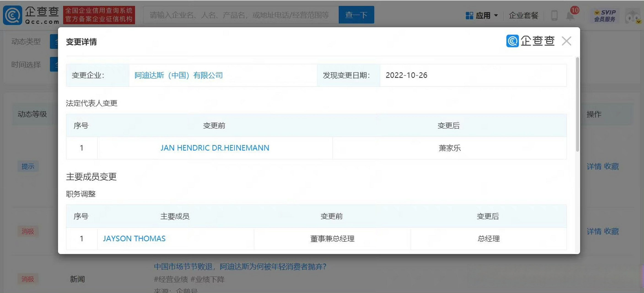The image size is (644, 293).
Task: Select the 消极 tag next to 新闻 row
Action: [x=28, y=279]
